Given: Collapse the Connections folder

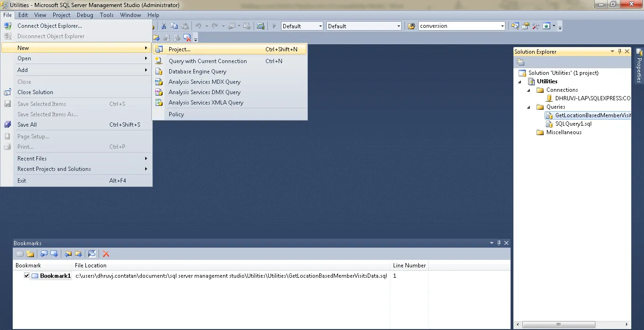Looking at the screenshot, I should click(x=529, y=90).
